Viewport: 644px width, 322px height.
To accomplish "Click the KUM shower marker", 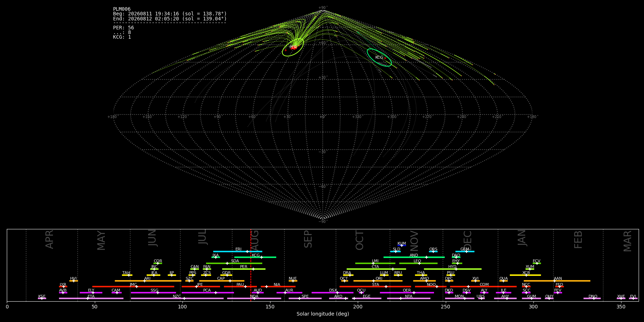I will pos(401,245).
